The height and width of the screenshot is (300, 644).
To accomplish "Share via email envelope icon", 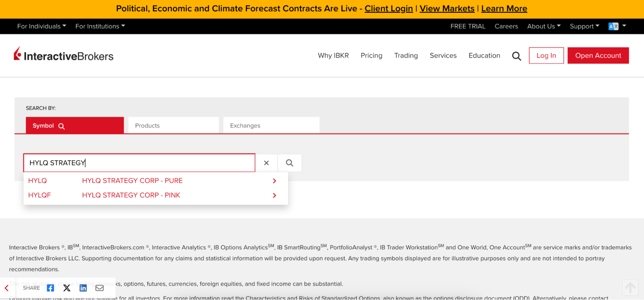I will tap(100, 288).
